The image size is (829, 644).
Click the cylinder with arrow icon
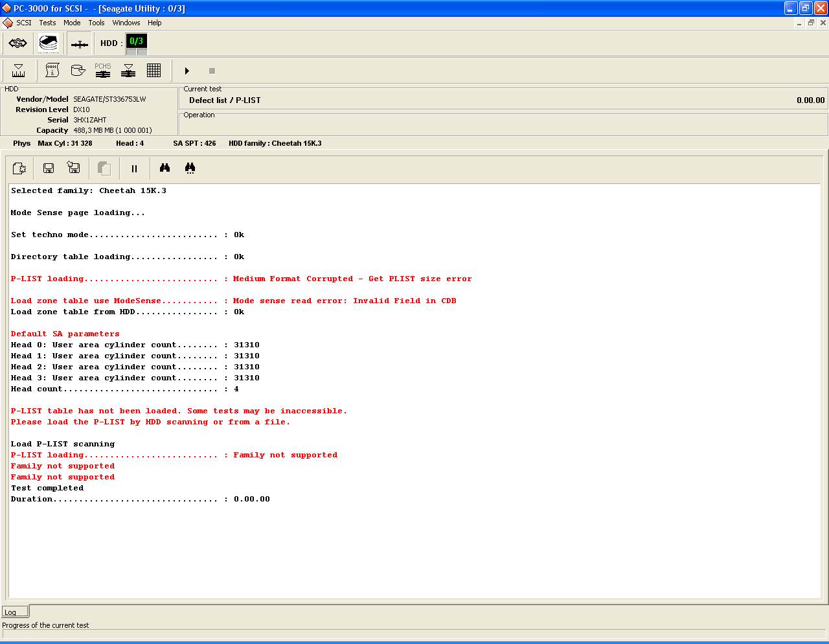tap(78, 71)
